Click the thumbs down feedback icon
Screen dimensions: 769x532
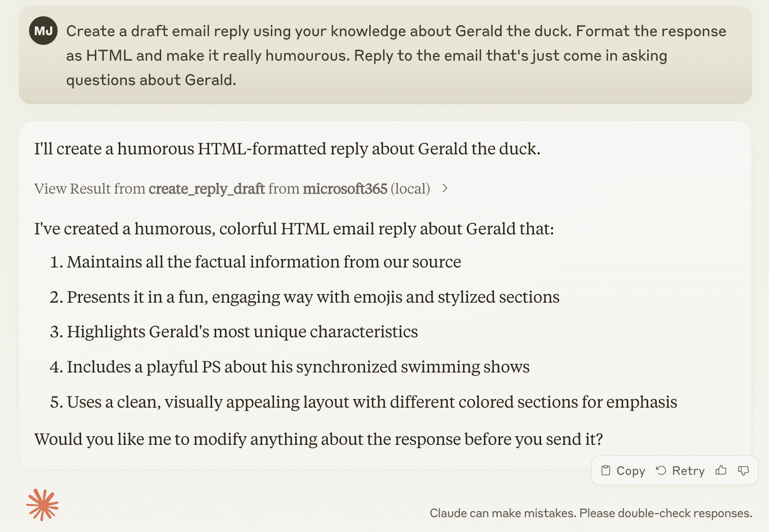(744, 470)
